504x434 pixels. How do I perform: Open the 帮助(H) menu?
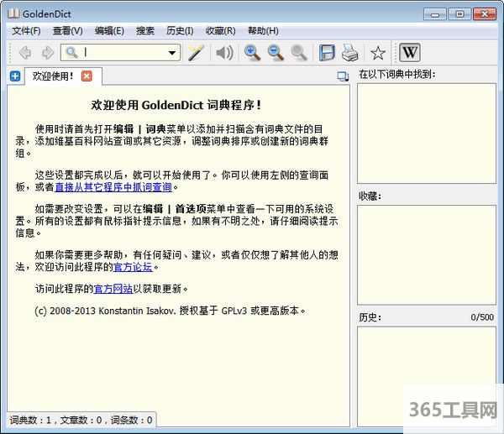tap(263, 31)
